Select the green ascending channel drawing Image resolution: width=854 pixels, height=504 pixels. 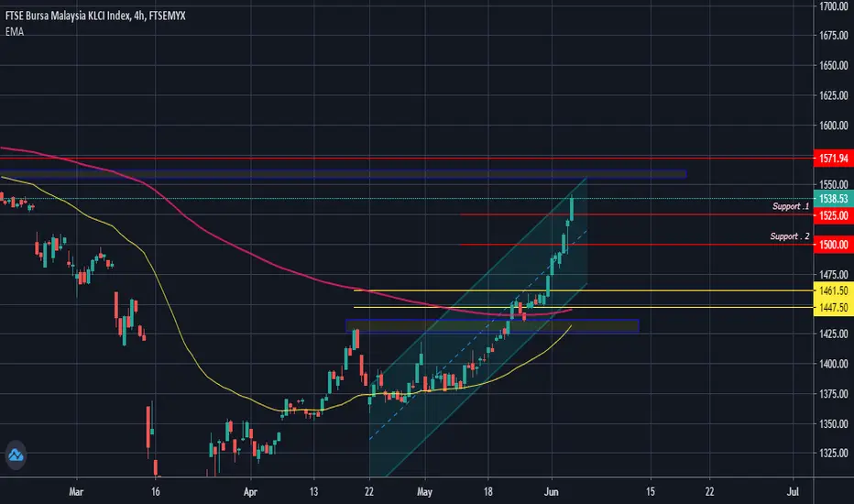click(478, 327)
